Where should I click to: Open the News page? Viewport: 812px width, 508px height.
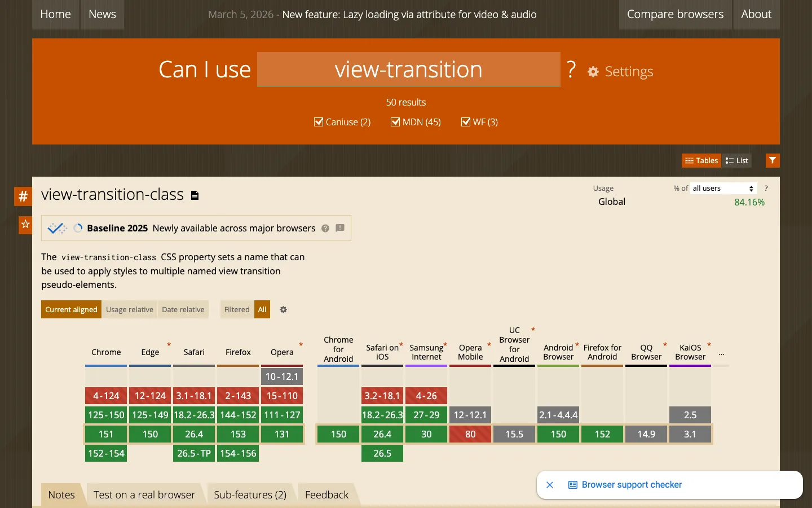(x=102, y=14)
